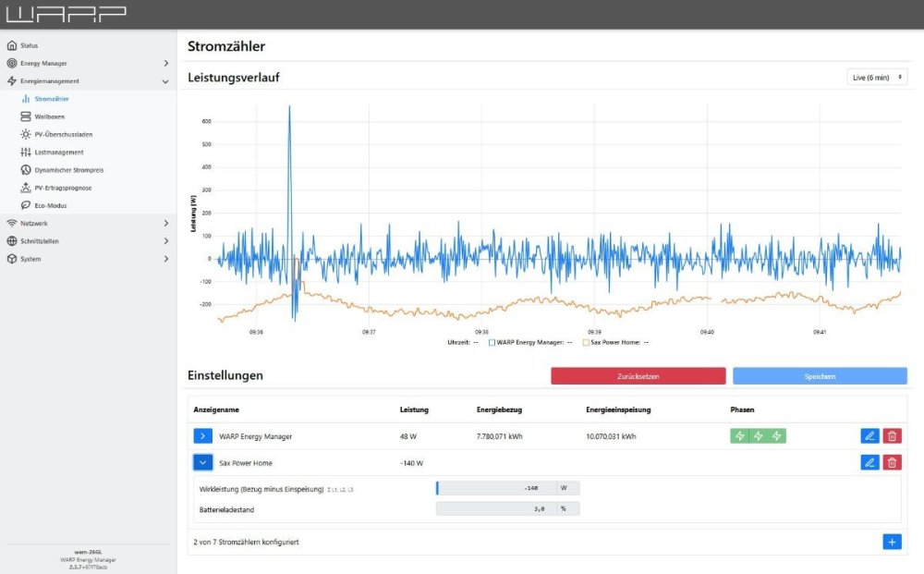
Task: Click the WARP logo in header
Action: pos(66,14)
